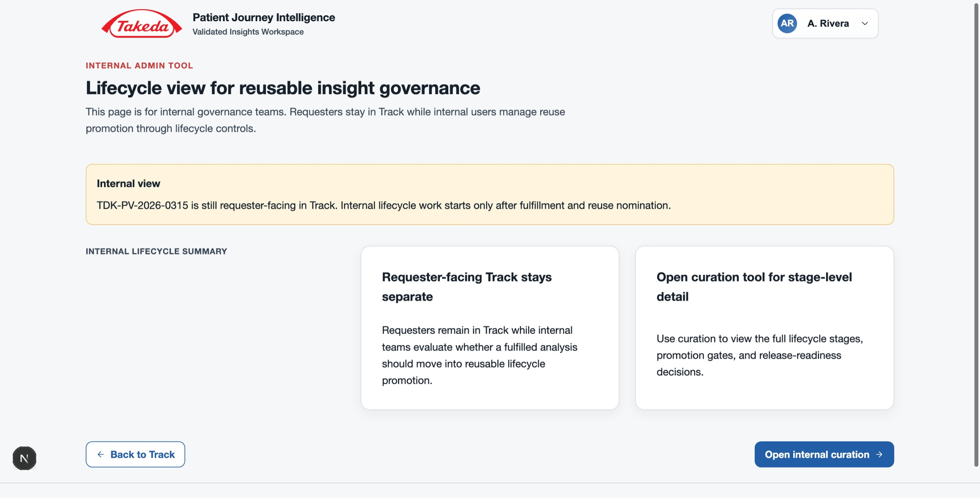Click the text about using curation to view stages

pyautogui.click(x=759, y=355)
